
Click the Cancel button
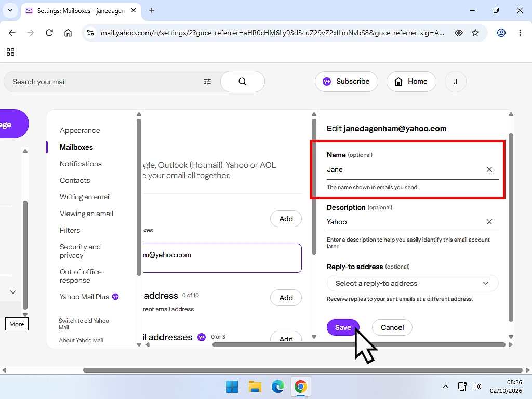coord(392,327)
